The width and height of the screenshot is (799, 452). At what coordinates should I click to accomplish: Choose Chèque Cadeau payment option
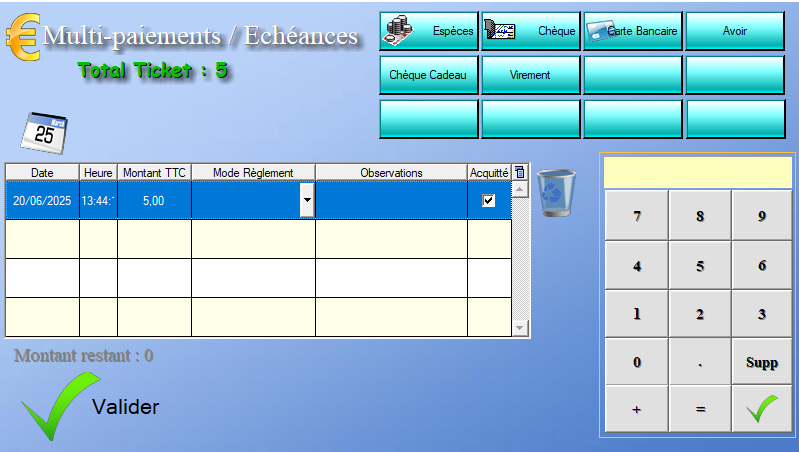pyautogui.click(x=429, y=75)
